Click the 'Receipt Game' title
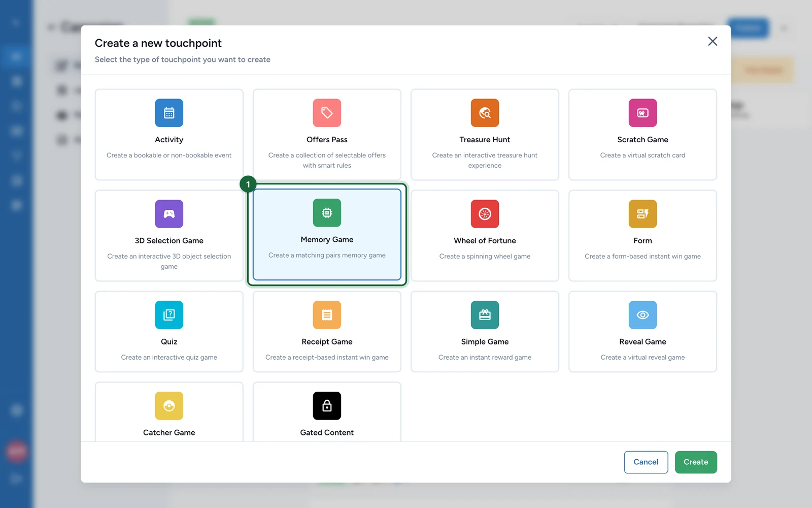 pyautogui.click(x=327, y=342)
